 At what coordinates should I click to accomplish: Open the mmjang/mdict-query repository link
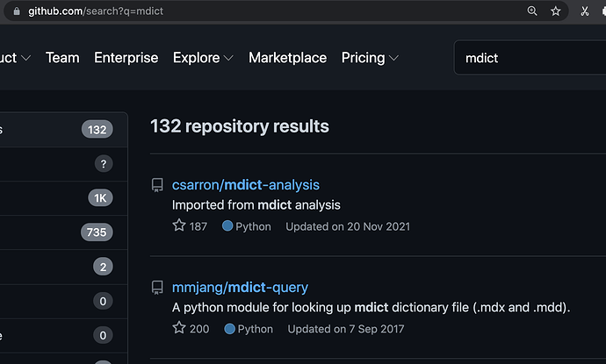point(240,288)
